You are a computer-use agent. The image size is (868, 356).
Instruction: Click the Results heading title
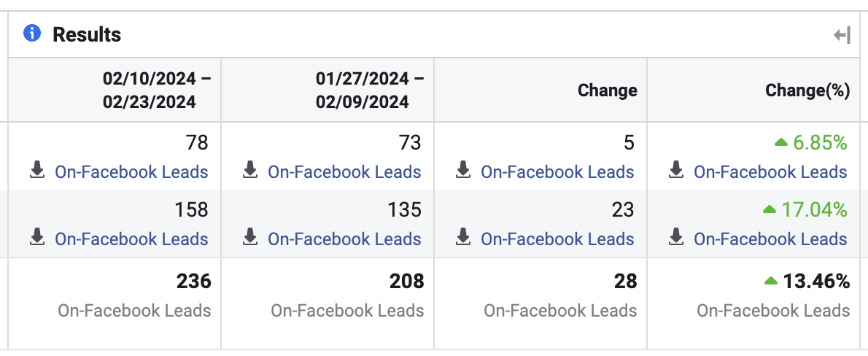coord(87,34)
